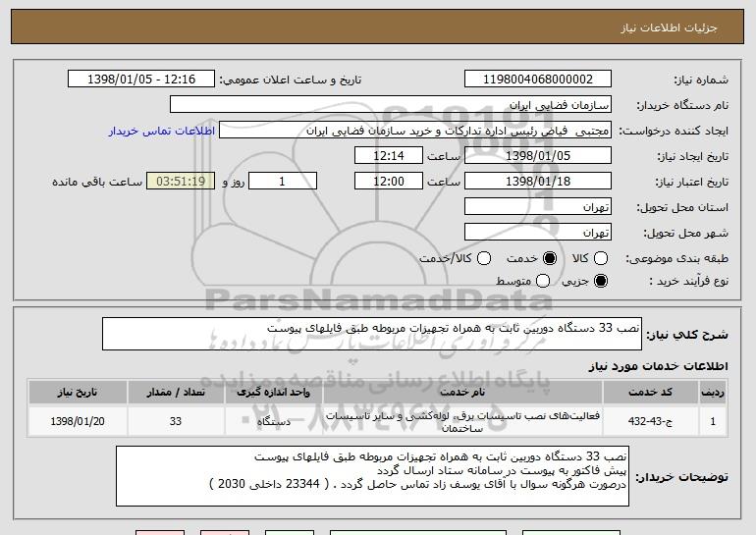Click the remaining days field
The height and width of the screenshot is (535, 756).
283,182
